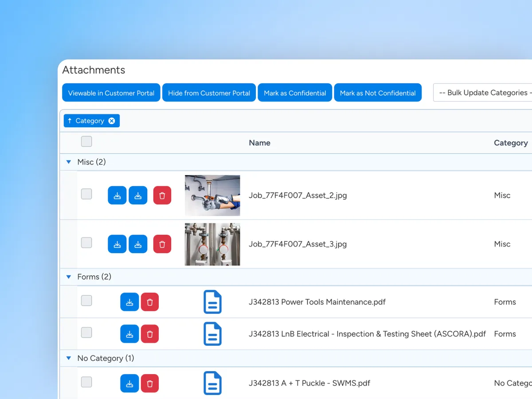Screen dimensions: 532x399
Task: Download J342813 A + T Puckle - SWMS.pdf
Action: tap(129, 383)
